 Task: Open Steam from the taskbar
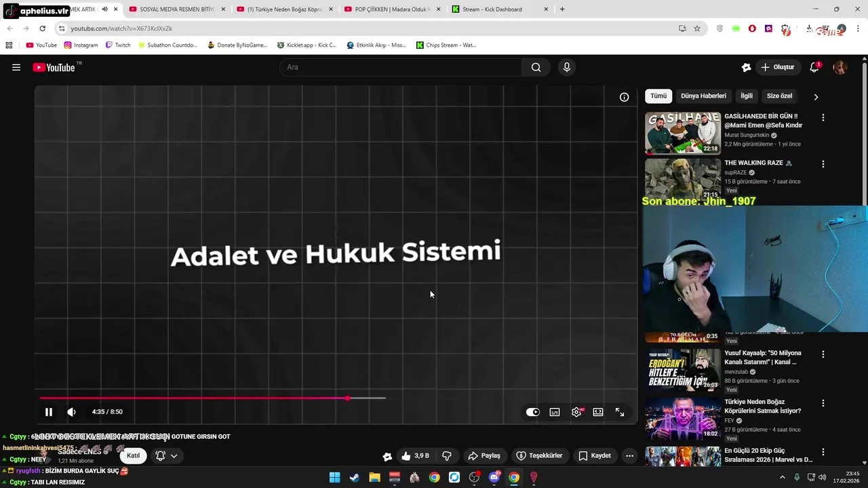(x=354, y=477)
